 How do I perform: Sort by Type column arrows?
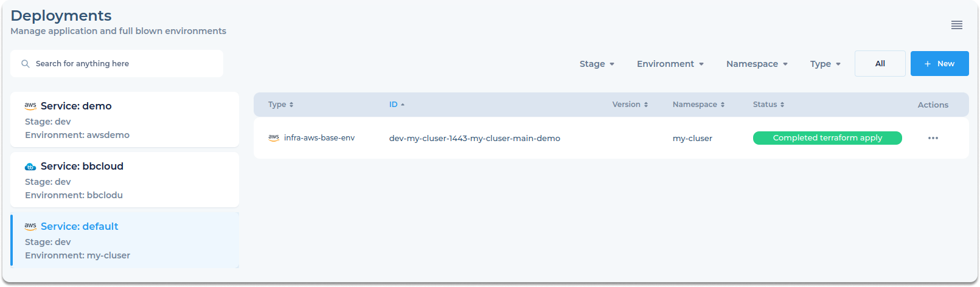coord(291,105)
